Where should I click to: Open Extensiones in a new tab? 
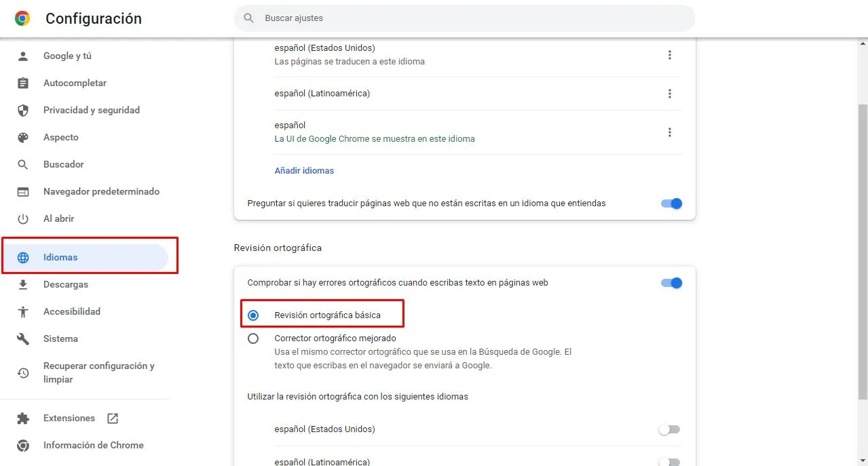115,418
